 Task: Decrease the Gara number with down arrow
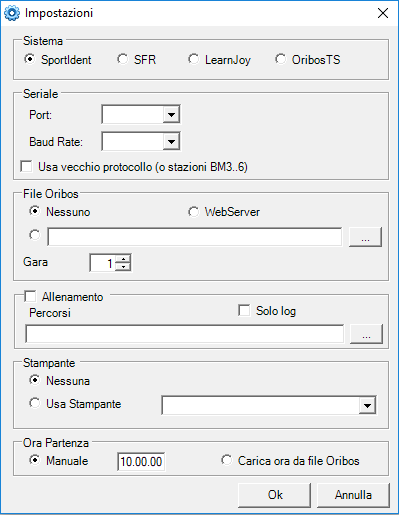pyautogui.click(x=123, y=267)
